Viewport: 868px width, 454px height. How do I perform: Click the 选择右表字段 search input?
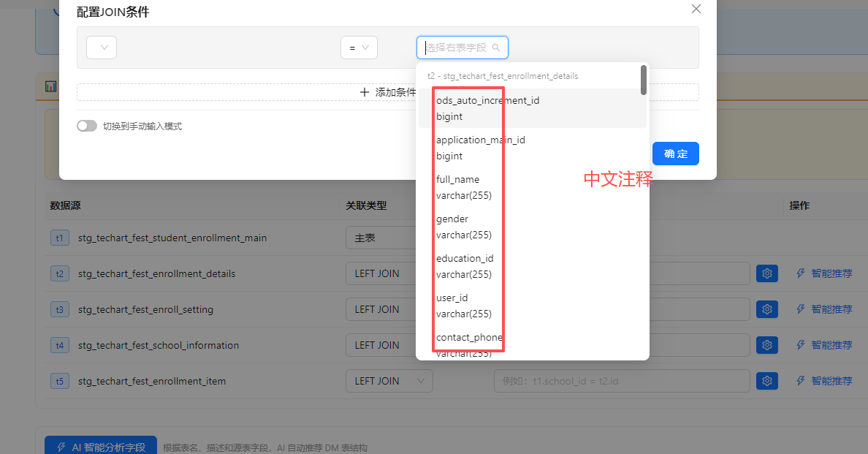(457, 48)
